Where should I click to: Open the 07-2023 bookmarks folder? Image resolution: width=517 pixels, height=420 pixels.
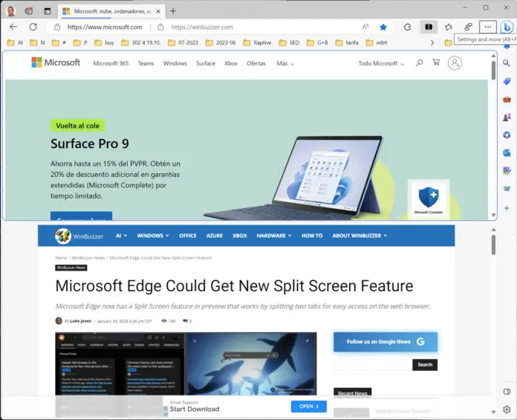pyautogui.click(x=183, y=42)
